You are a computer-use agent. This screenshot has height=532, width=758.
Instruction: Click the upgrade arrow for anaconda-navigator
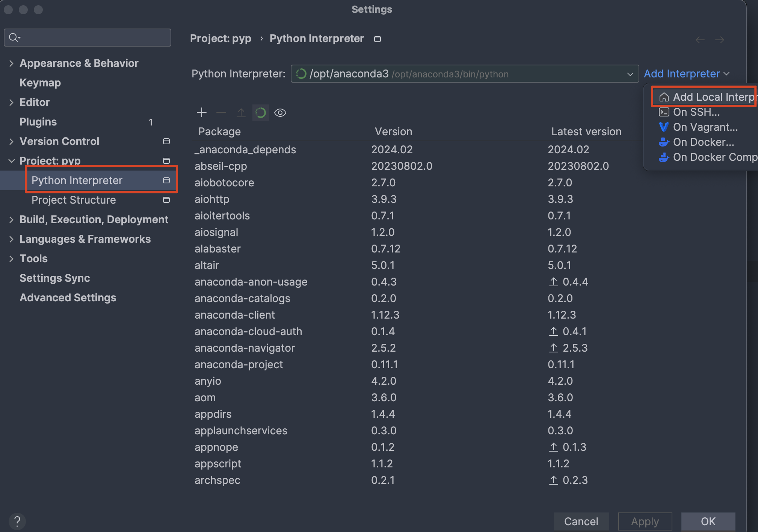coord(553,348)
